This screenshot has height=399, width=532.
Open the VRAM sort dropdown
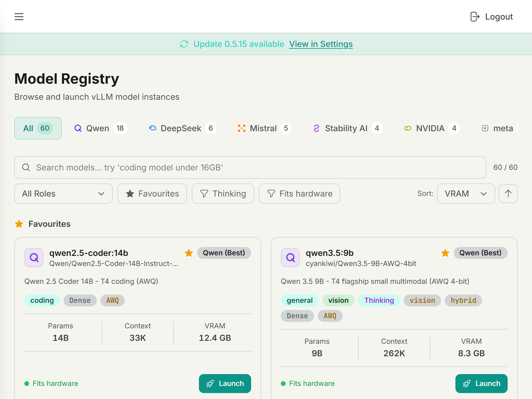(465, 194)
